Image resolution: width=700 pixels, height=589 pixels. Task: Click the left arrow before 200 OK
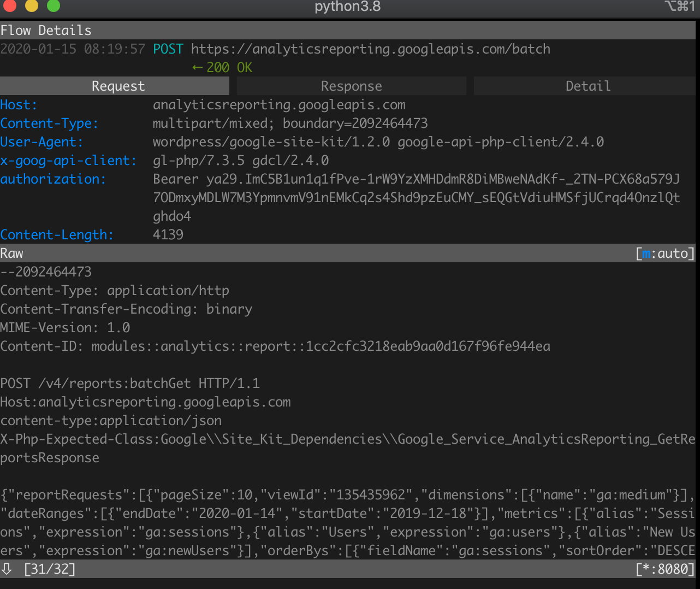(x=197, y=68)
